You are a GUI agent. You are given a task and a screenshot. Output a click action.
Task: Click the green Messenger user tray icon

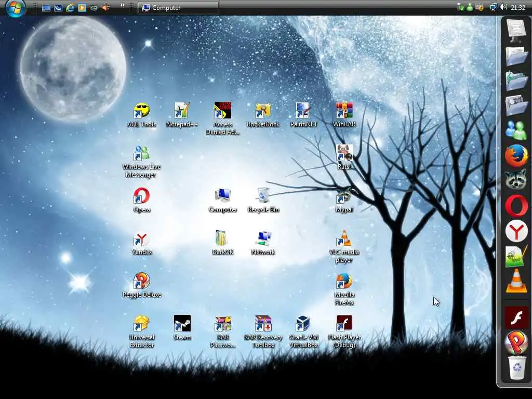[x=470, y=7]
